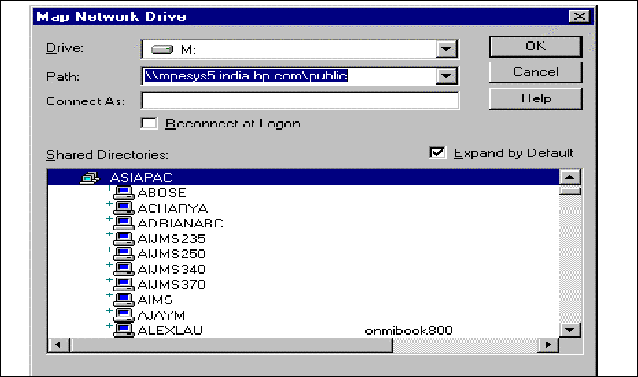The width and height of the screenshot is (638, 377).
Task: Click the ACHARYA computer icon
Action: coord(124,208)
